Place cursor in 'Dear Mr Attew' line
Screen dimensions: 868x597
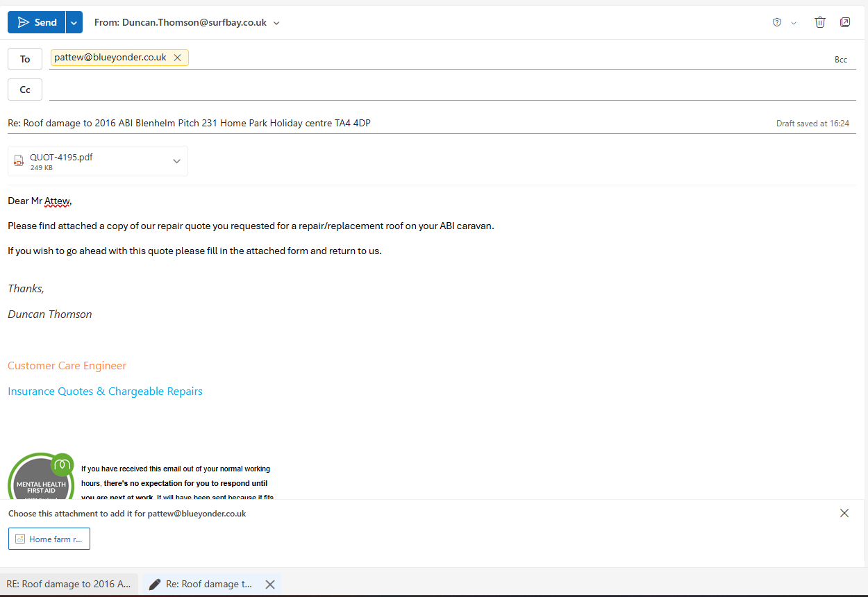click(40, 201)
